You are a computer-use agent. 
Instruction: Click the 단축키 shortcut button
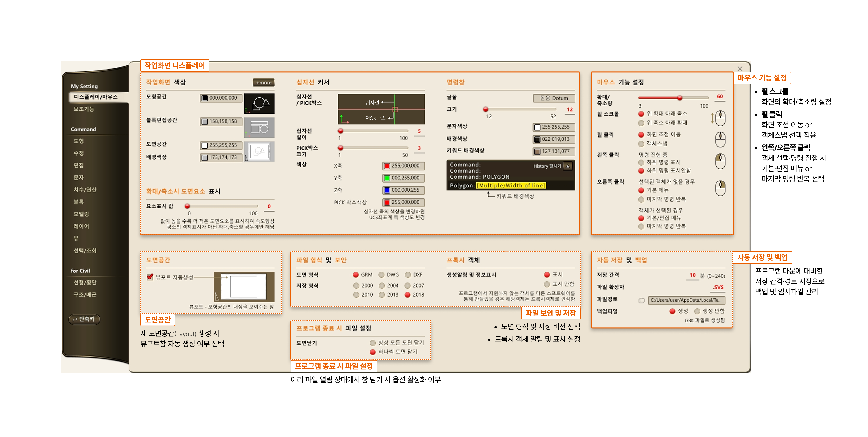pyautogui.click(x=84, y=319)
